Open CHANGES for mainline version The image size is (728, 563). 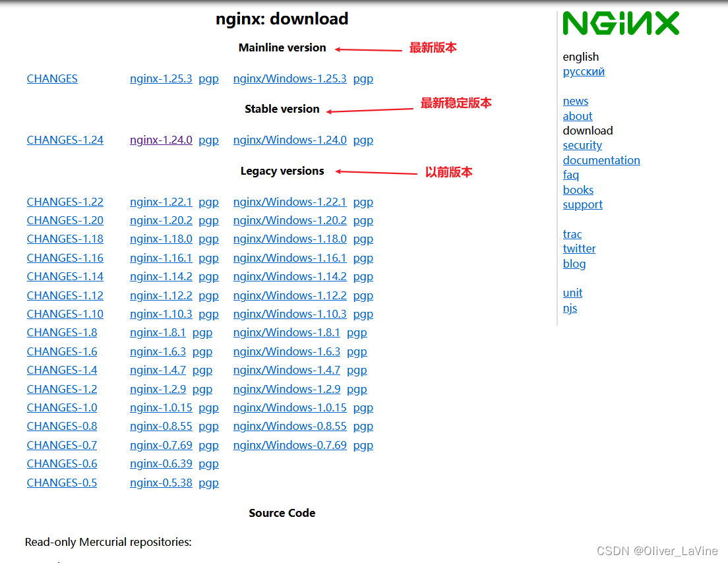(x=52, y=78)
